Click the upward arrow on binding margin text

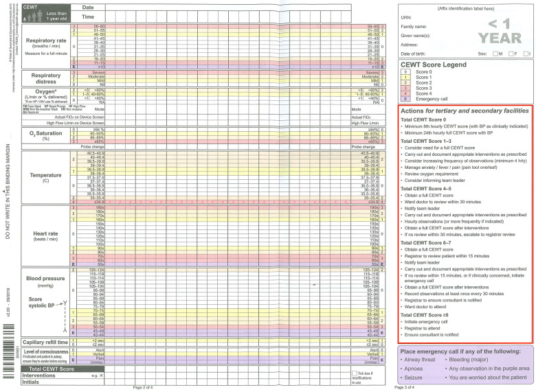click(5, 192)
